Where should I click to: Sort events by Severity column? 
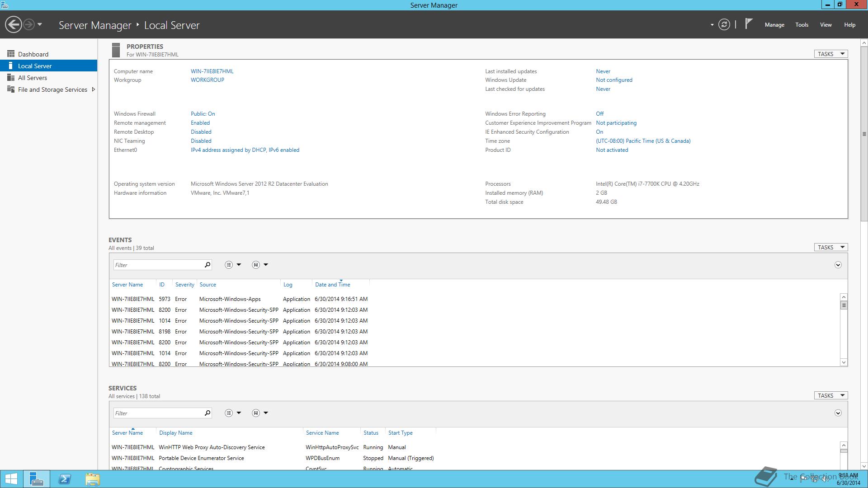tap(184, 285)
